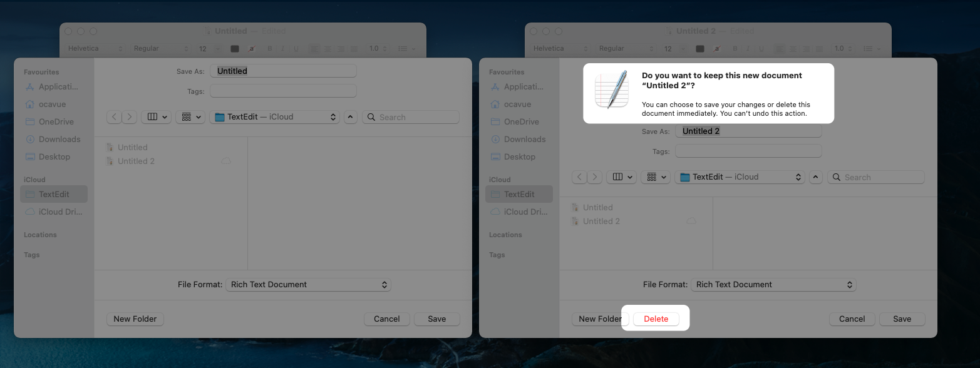The height and width of the screenshot is (368, 980).
Task: Open TextEdit — iCloud location popup in Untitled dialog
Action: pyautogui.click(x=274, y=117)
